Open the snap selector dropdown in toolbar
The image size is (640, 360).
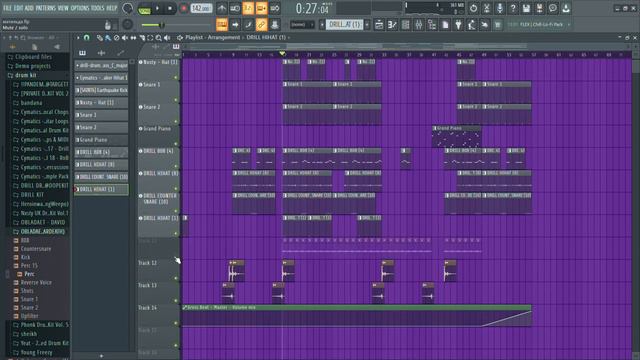tap(302, 25)
